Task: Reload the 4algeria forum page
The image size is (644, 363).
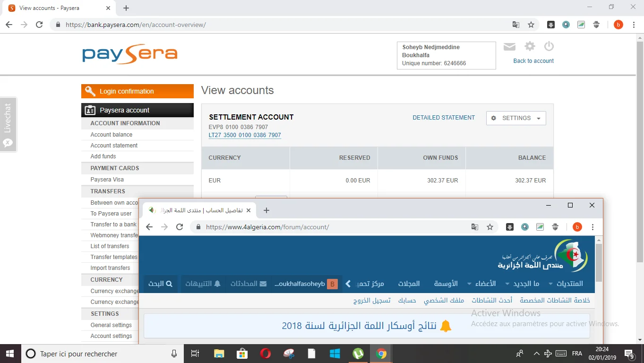Action: coord(180,227)
